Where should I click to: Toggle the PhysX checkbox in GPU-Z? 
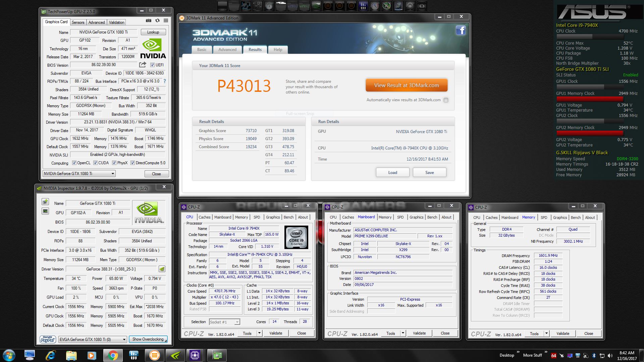tap(114, 163)
